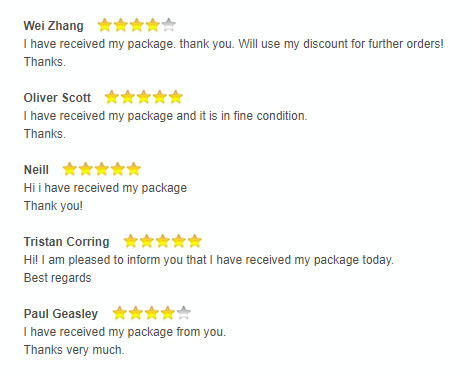This screenshot has width=469, height=376.
Task: Select the reviewer name Oliver Scott
Action: click(x=57, y=98)
